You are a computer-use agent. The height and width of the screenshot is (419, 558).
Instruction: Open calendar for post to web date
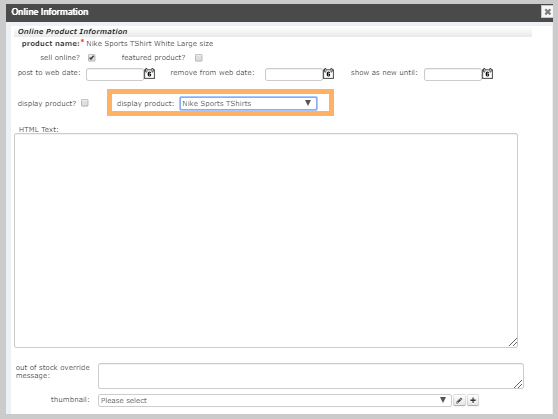149,74
